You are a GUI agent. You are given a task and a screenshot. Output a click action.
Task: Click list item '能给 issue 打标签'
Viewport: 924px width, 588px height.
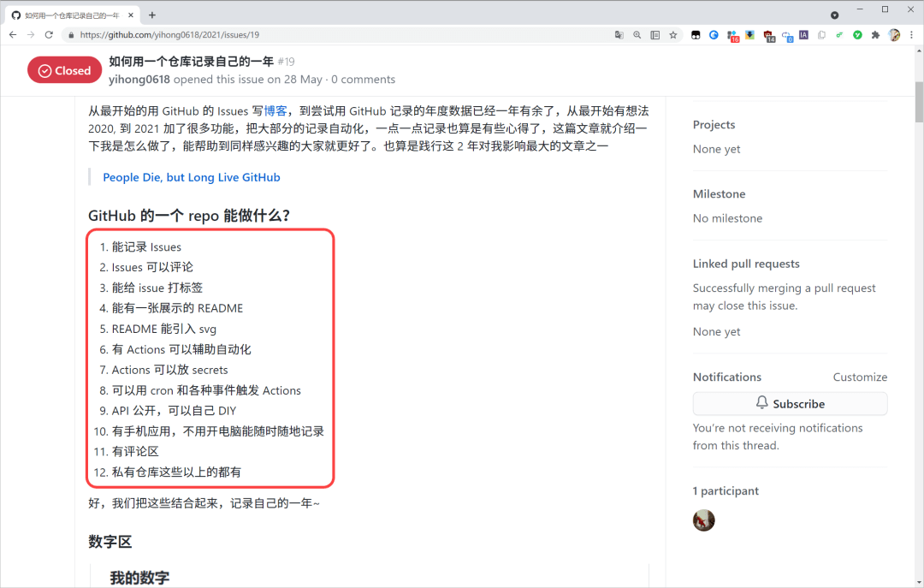pyautogui.click(x=157, y=288)
